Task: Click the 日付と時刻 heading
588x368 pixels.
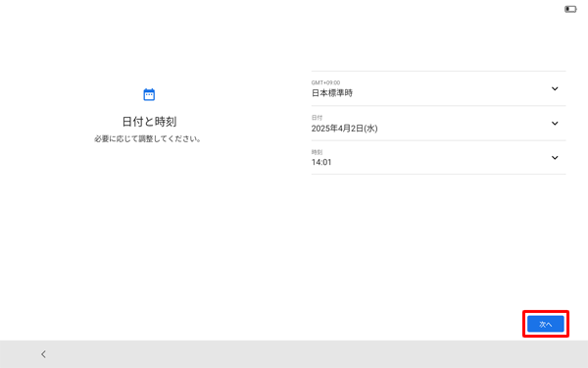Action: (149, 122)
